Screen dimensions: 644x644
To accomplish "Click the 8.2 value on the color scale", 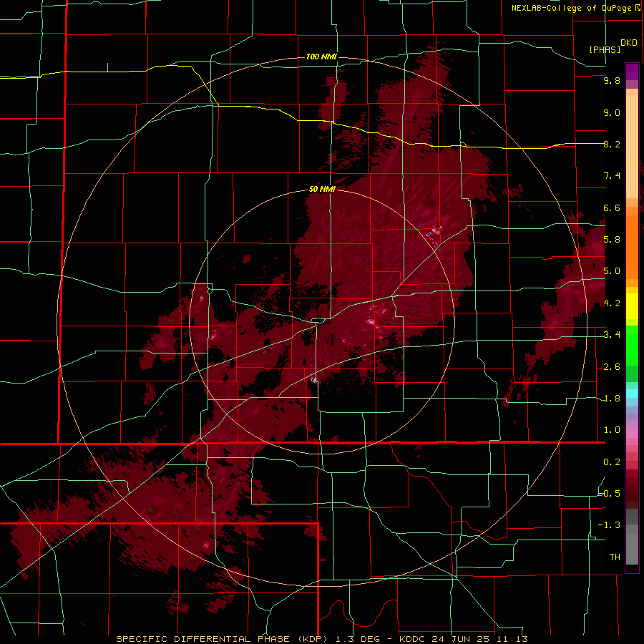I will point(612,144).
